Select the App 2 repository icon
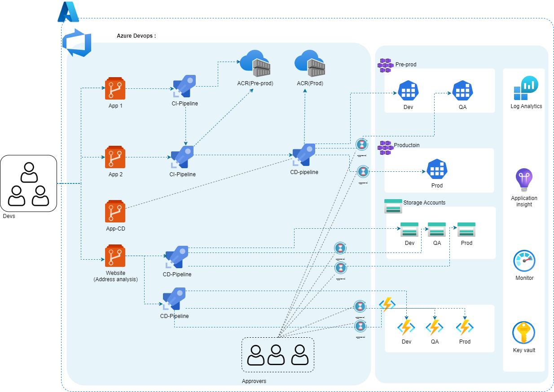The height and width of the screenshot is (392, 554). pos(115,157)
